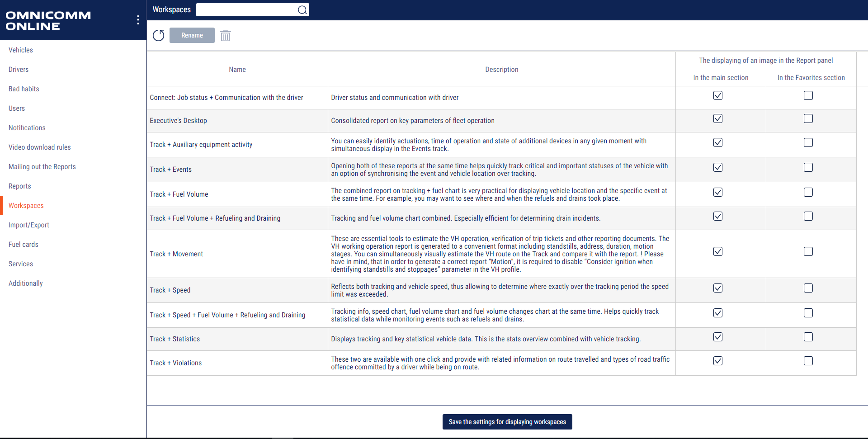Select the Executive's Desktop workspace name

(x=179, y=121)
